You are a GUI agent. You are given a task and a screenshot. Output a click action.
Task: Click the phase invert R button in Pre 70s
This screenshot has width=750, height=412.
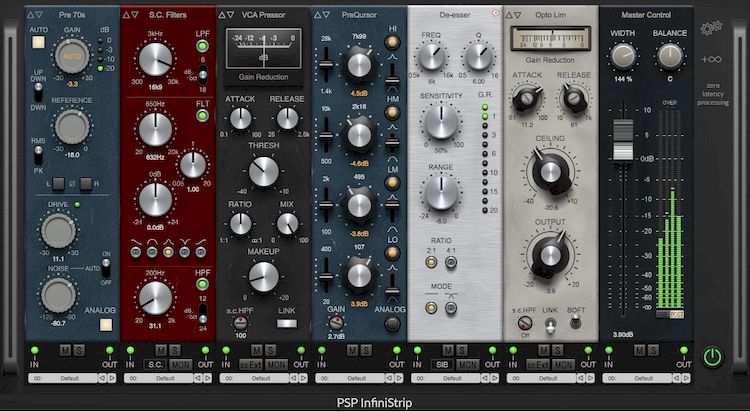coord(86,184)
